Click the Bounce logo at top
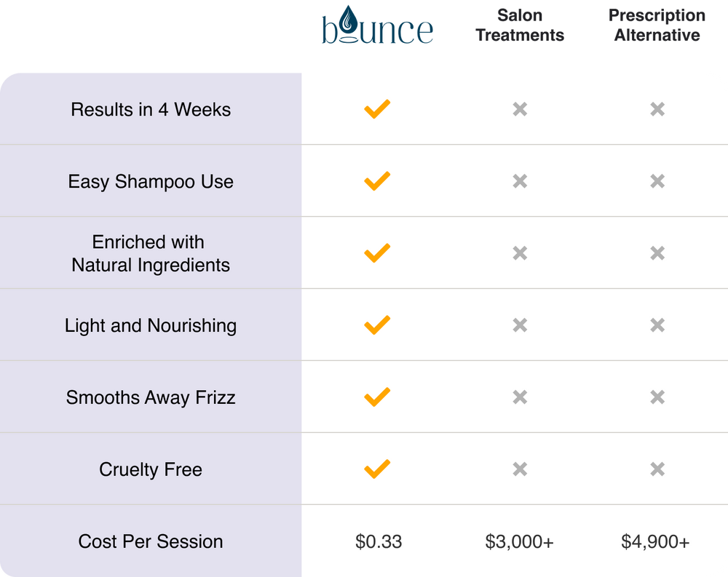The height and width of the screenshot is (577, 728). pyautogui.click(x=377, y=26)
